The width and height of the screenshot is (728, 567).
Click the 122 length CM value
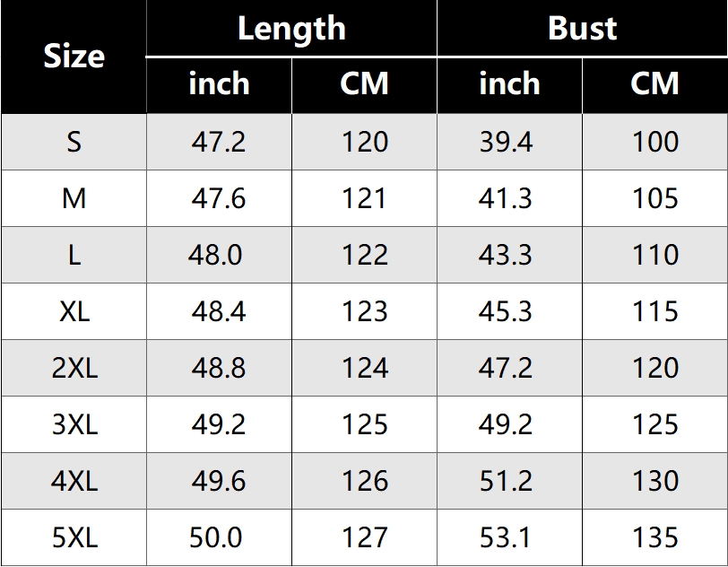365,255
